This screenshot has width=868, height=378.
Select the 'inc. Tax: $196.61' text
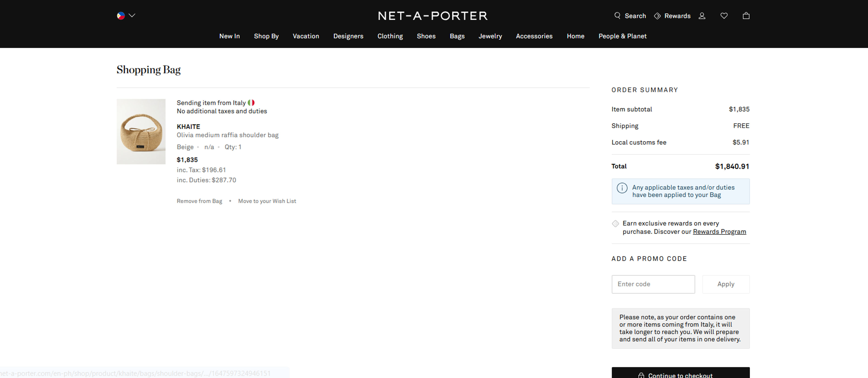point(201,170)
